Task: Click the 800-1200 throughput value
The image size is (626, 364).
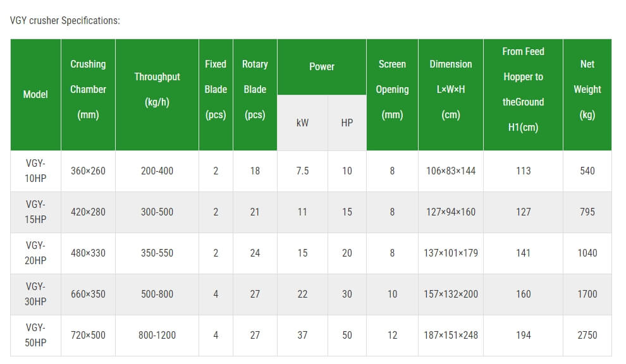Action: 157,336
